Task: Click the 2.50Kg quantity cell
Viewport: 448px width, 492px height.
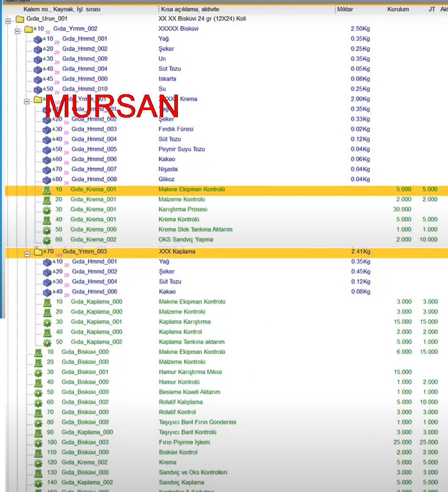Action: click(x=360, y=28)
